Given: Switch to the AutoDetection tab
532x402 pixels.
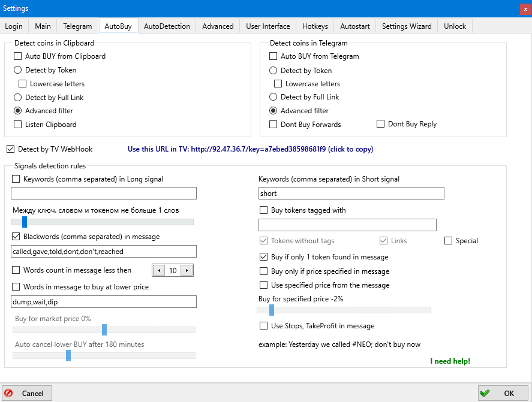Looking at the screenshot, I should 167,26.
